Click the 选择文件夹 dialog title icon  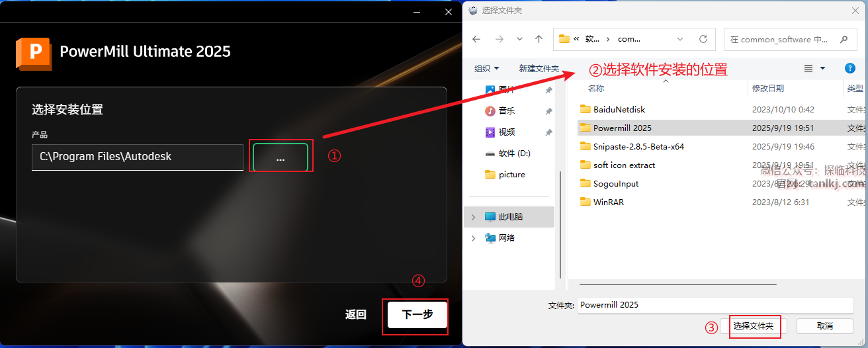pyautogui.click(x=473, y=10)
